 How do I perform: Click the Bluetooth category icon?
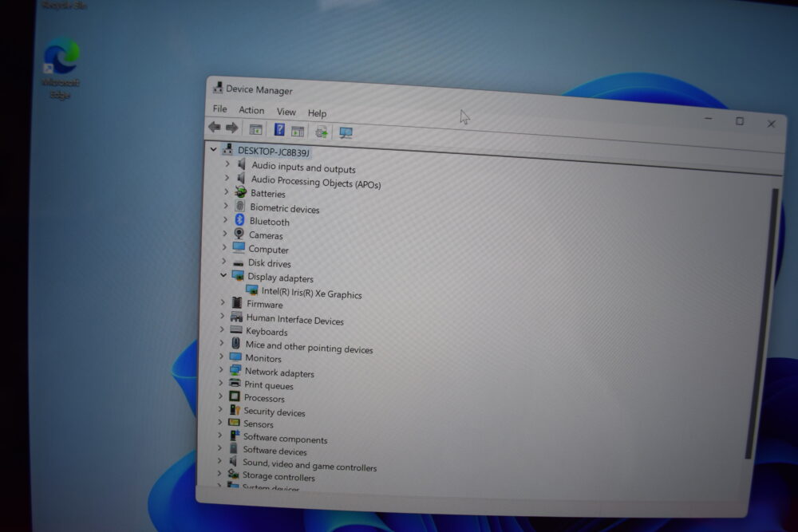239,219
